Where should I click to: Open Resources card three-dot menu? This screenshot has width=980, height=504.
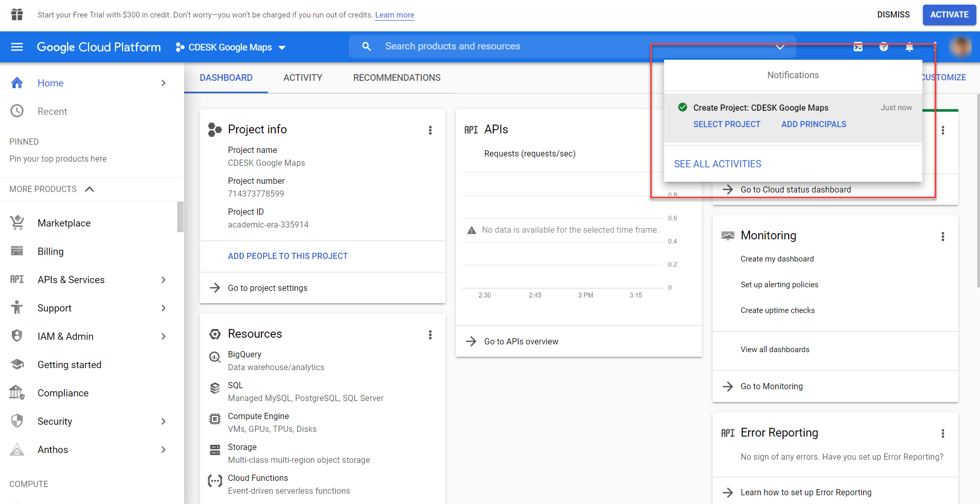[430, 335]
